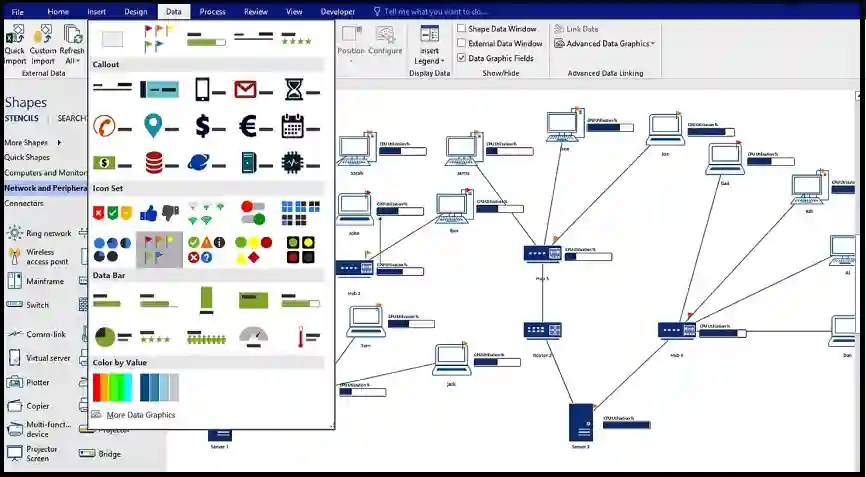This screenshot has height=477, width=866.
Task: Select the pie chart data bar
Action: coord(113,336)
